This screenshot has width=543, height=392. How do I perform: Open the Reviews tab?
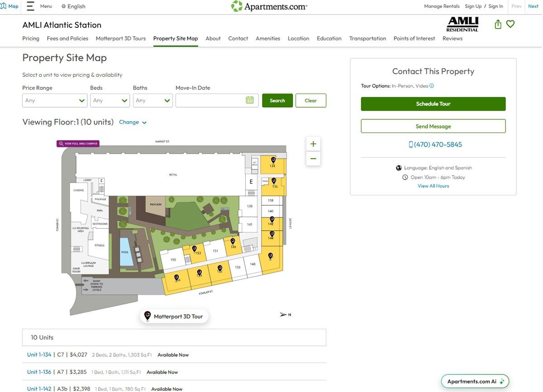click(452, 38)
